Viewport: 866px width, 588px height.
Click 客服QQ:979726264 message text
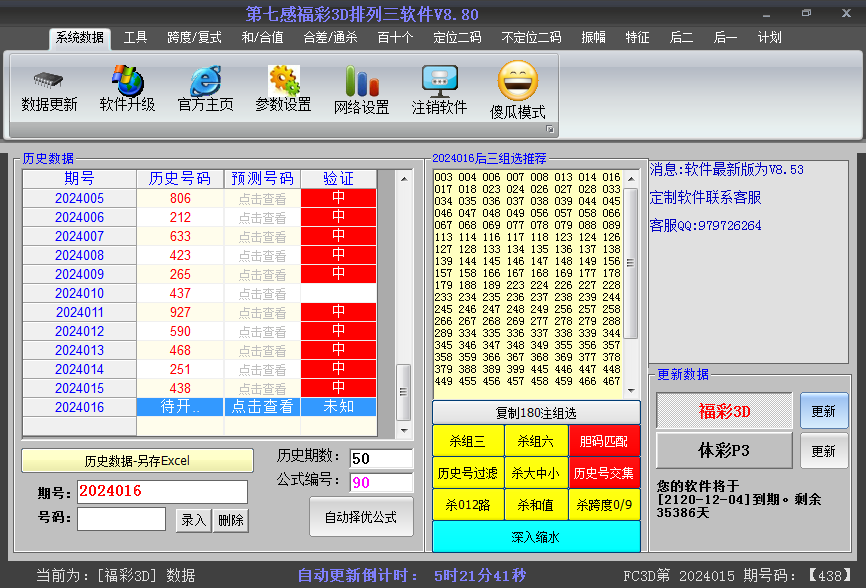(705, 225)
